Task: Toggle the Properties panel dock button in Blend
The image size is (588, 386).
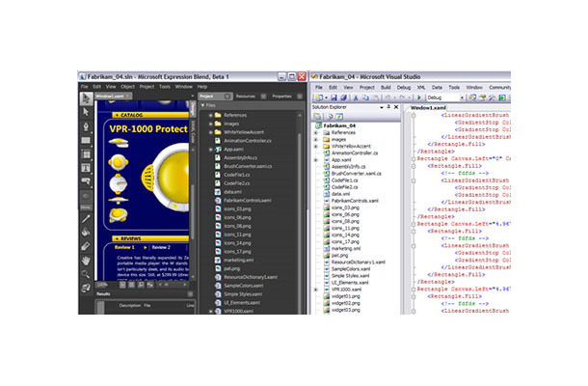Action: 300,96
